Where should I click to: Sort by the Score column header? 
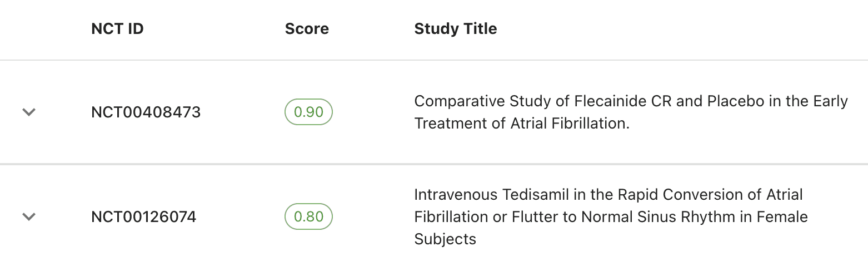[x=307, y=29]
